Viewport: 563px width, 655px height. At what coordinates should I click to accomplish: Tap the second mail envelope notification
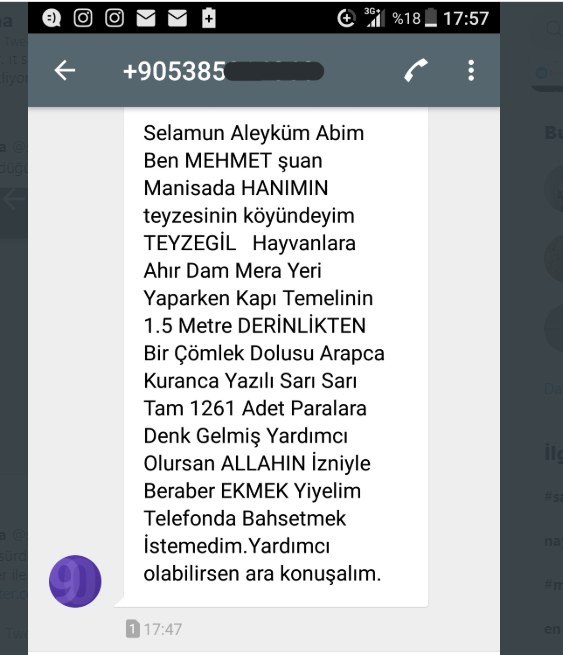pos(177,18)
